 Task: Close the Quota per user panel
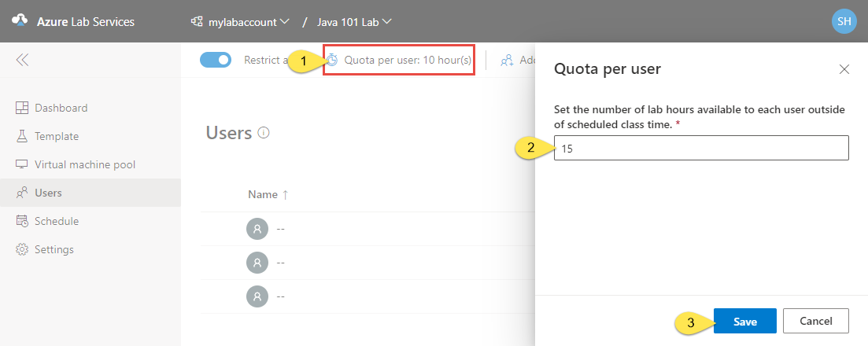pos(844,69)
